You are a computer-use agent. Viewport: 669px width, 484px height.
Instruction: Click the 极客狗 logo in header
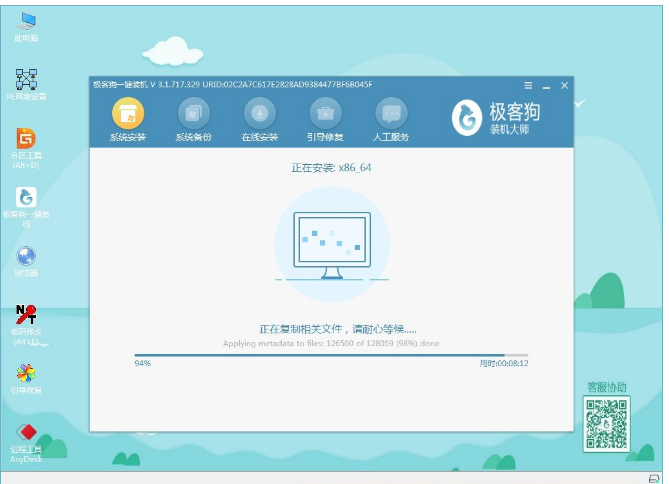pyautogui.click(x=467, y=118)
